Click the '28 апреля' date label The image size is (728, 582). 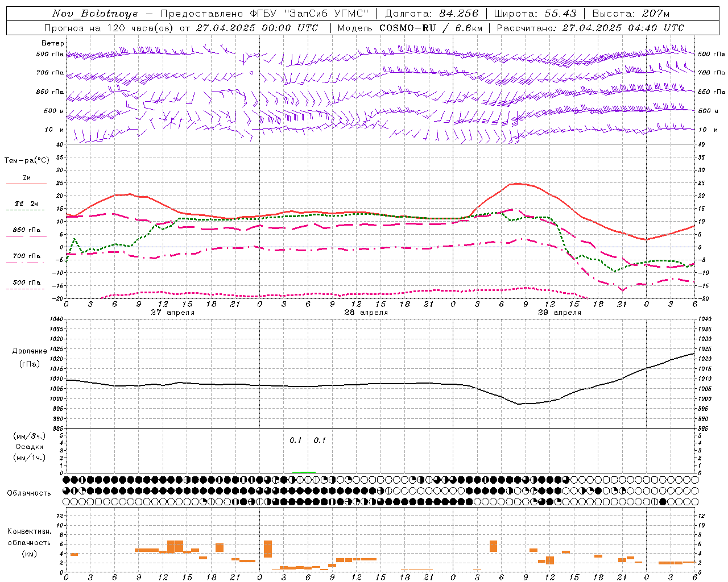point(366,313)
